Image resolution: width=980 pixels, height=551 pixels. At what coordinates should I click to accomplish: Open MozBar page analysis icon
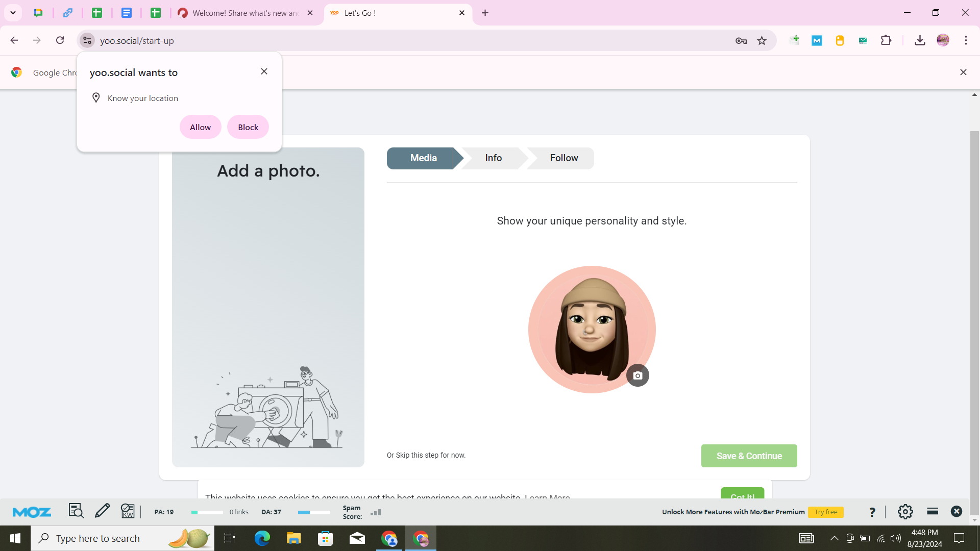coord(76,511)
